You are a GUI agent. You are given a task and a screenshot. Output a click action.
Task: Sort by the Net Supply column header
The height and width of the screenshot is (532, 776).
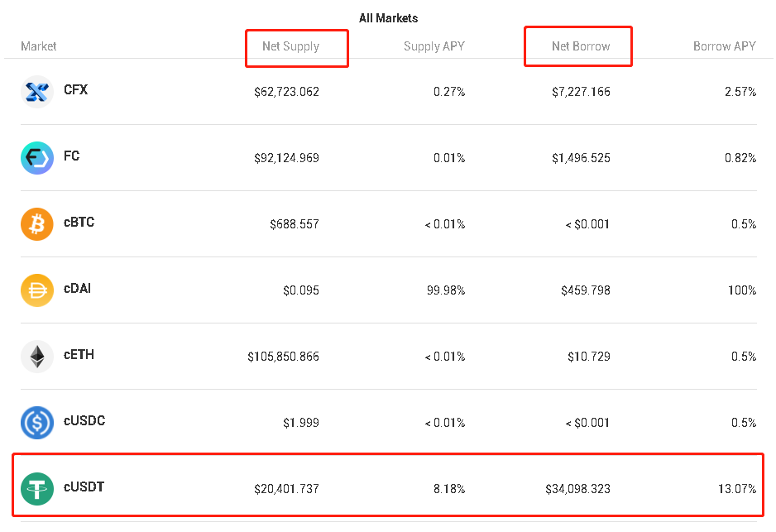point(291,46)
